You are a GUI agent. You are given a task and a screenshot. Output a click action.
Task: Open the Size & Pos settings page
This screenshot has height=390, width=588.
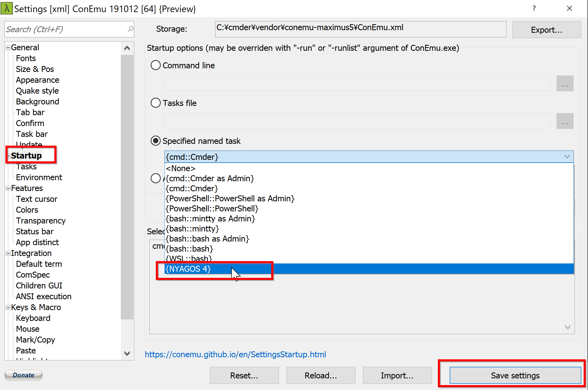[35, 69]
